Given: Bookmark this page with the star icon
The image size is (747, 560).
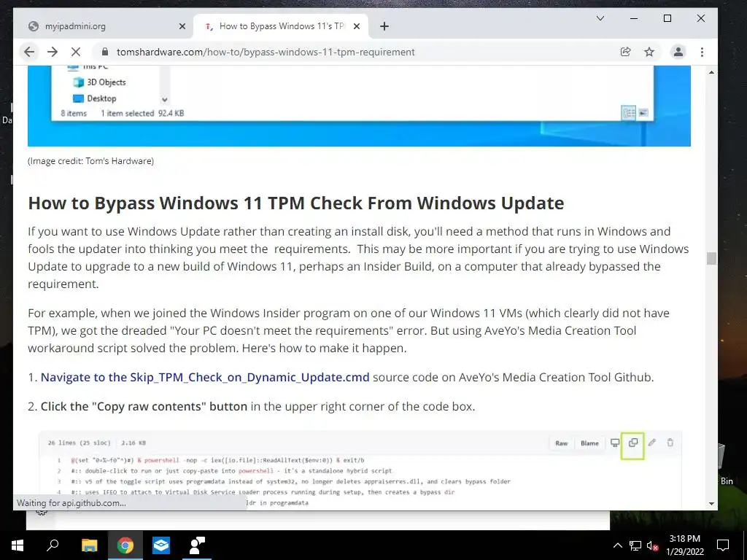Looking at the screenshot, I should click(649, 52).
